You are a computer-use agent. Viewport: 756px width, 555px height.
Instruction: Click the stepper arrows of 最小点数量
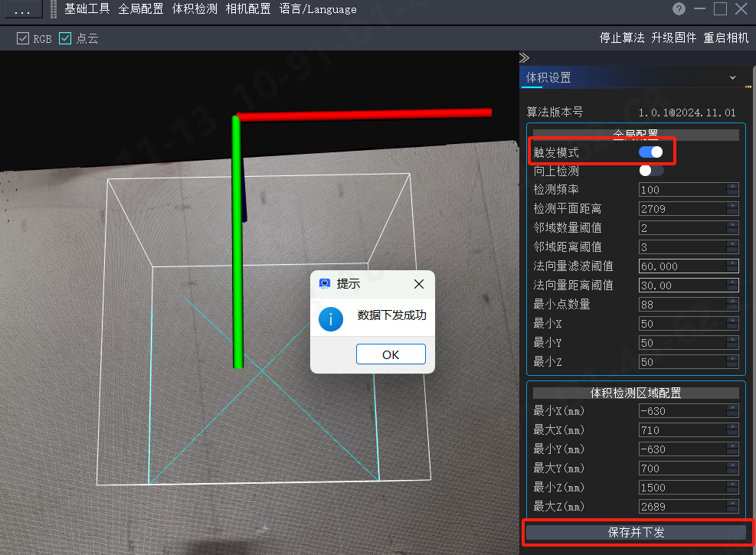pyautogui.click(x=732, y=305)
